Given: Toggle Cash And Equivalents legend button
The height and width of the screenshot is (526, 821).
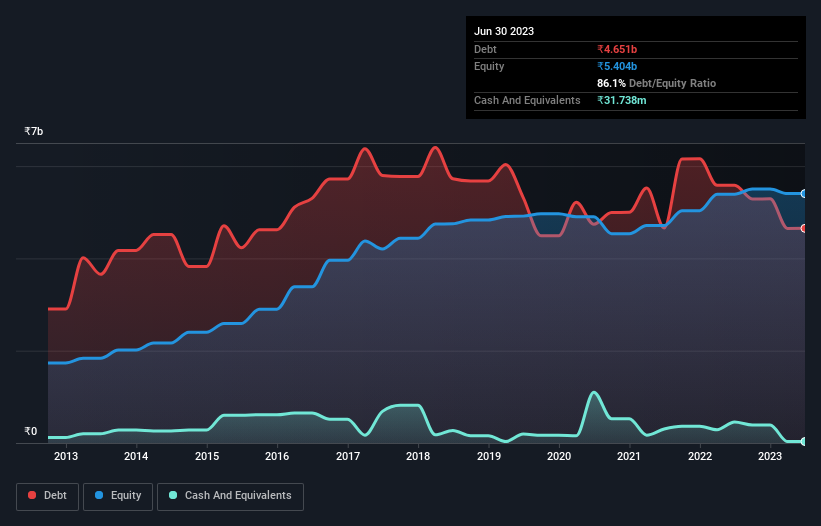Looking at the screenshot, I should pyautogui.click(x=230, y=496).
